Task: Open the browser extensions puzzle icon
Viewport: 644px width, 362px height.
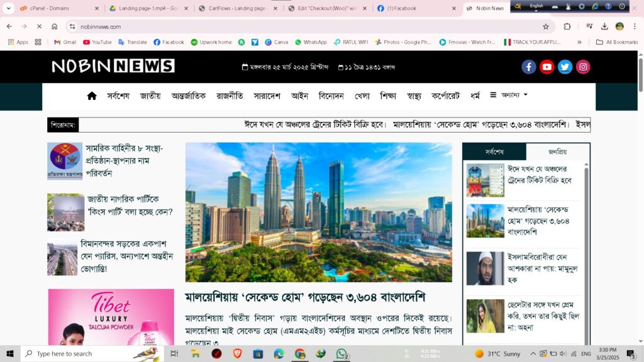Action: [567, 26]
